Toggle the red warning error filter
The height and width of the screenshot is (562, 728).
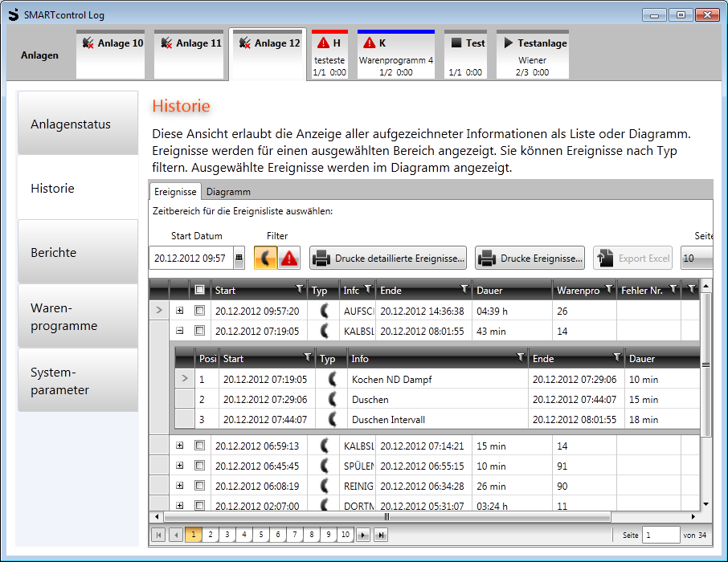point(288,259)
